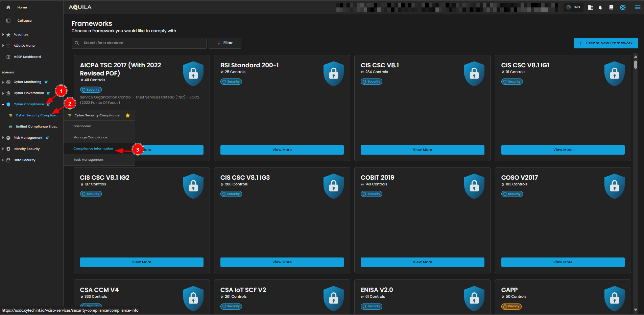The height and width of the screenshot is (315, 644).
Task: Toggle the favorite star for Cyber Security Compliance
Action: 128,115
